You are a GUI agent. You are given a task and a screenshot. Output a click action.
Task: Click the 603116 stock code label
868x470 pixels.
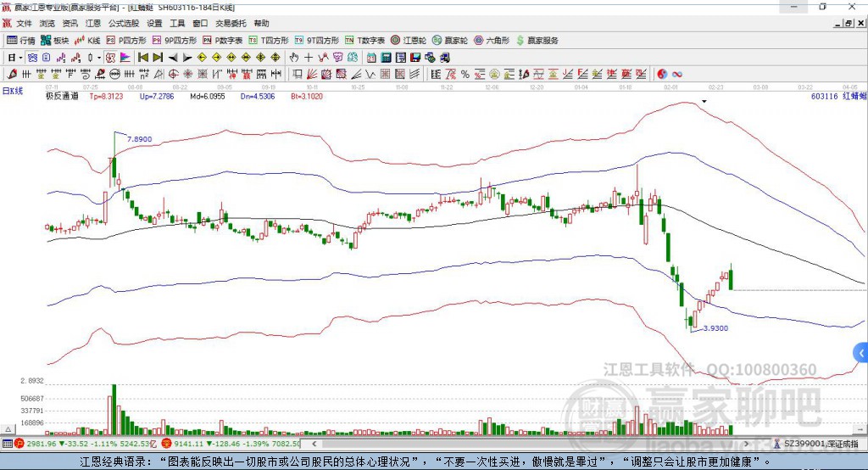pyautogui.click(x=825, y=96)
